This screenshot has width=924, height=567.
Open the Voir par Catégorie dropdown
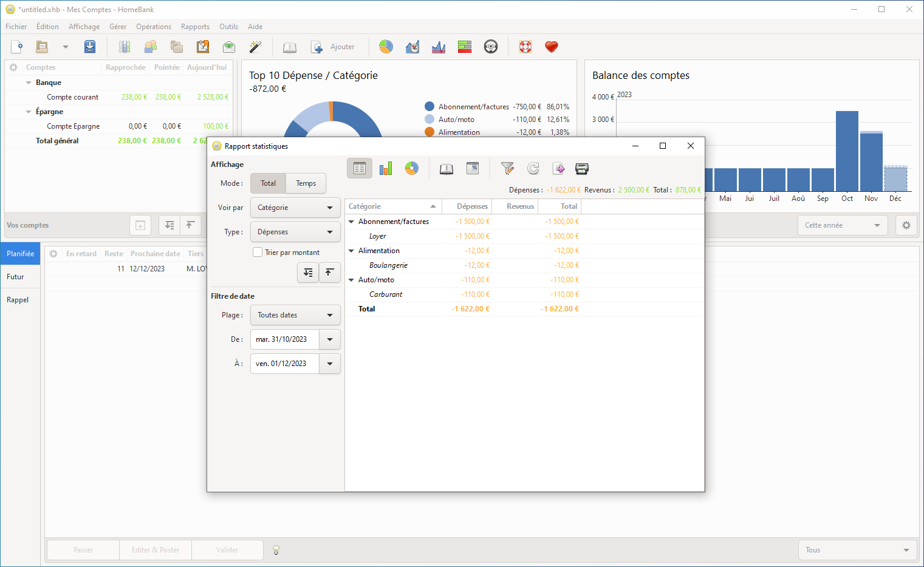point(295,208)
